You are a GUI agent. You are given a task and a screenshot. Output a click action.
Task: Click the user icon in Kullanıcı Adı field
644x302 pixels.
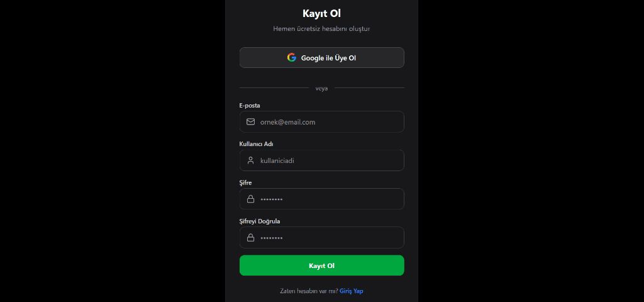click(x=250, y=160)
